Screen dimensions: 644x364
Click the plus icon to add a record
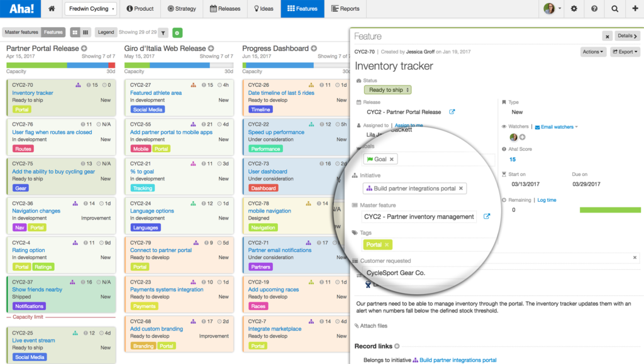633,9
